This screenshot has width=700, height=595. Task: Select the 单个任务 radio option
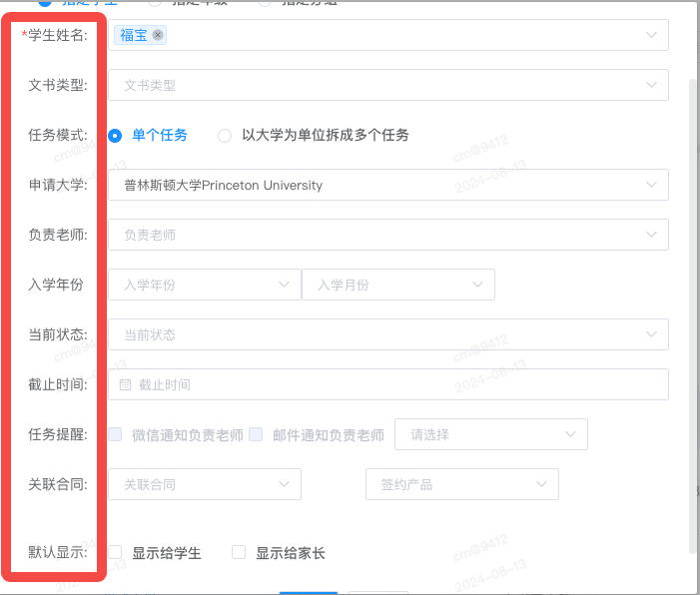coord(115,135)
